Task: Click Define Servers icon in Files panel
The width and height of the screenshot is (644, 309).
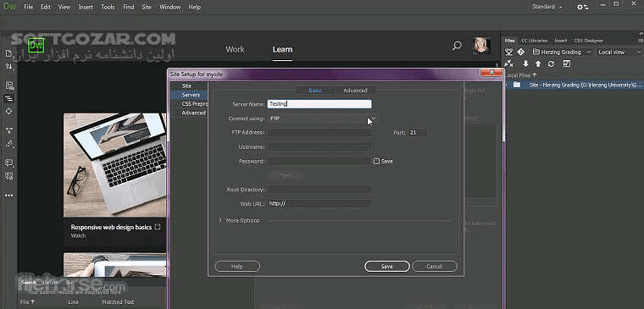Action: point(509,52)
